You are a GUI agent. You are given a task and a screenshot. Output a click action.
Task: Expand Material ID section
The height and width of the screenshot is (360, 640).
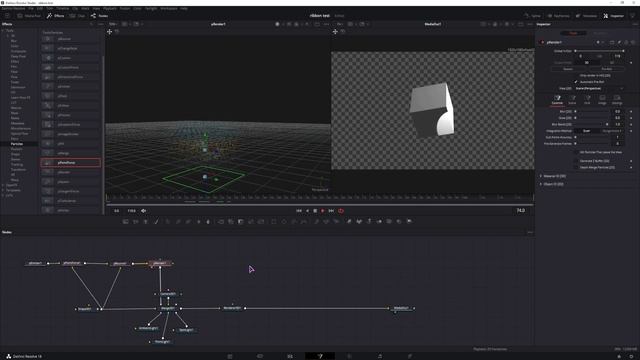pos(541,176)
